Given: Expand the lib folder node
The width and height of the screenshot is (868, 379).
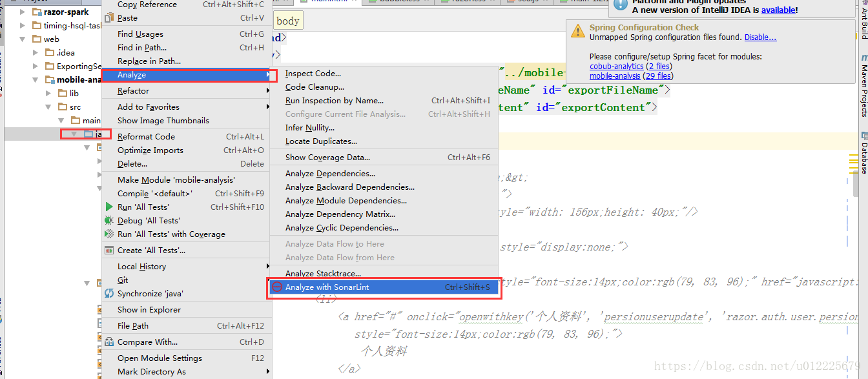Looking at the screenshot, I should (50, 93).
